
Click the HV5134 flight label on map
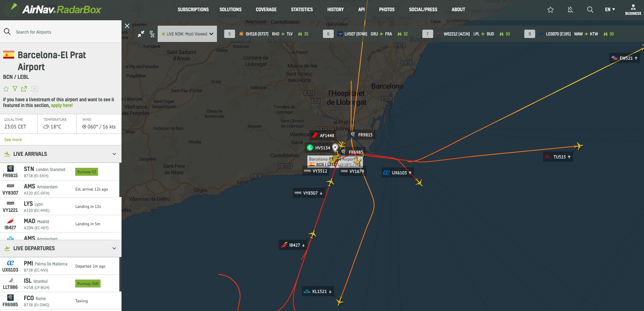pos(318,148)
